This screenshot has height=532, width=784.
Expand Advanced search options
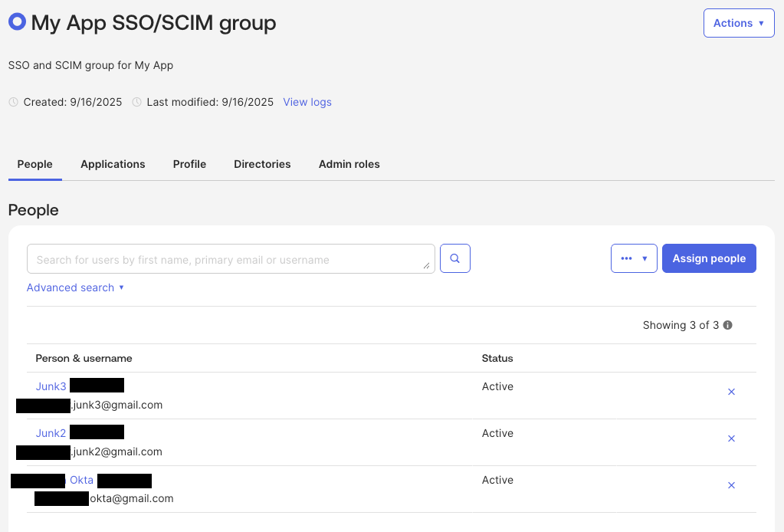75,287
